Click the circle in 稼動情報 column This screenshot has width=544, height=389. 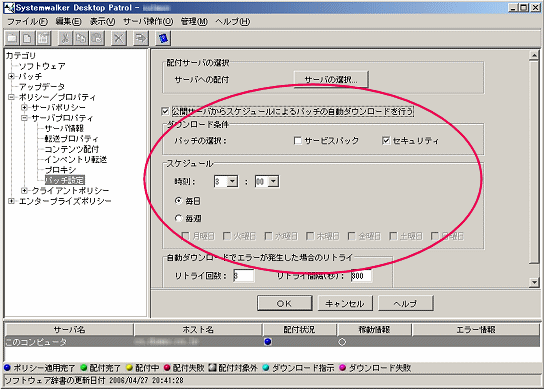pyautogui.click(x=342, y=342)
